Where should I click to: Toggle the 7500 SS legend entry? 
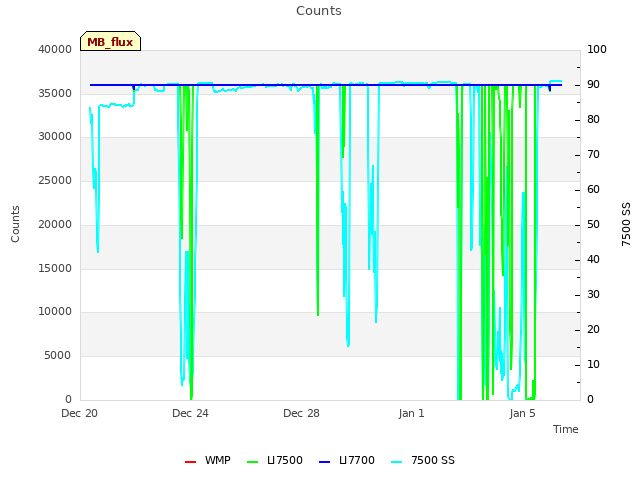point(423,460)
